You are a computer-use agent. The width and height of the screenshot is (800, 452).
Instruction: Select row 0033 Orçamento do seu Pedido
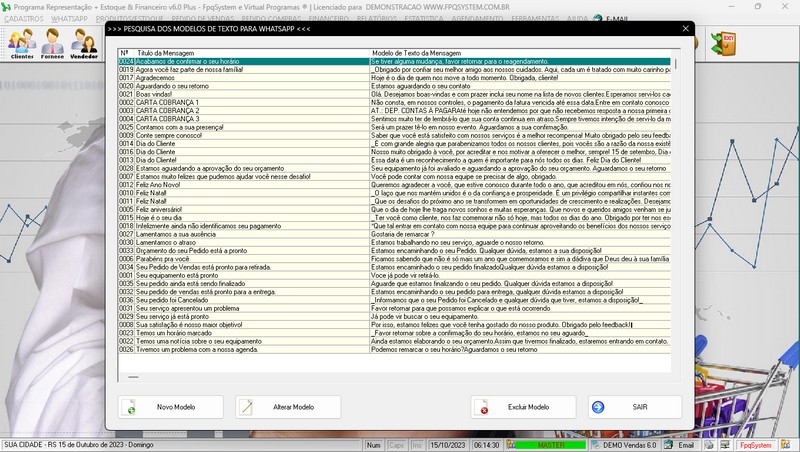(x=394, y=250)
